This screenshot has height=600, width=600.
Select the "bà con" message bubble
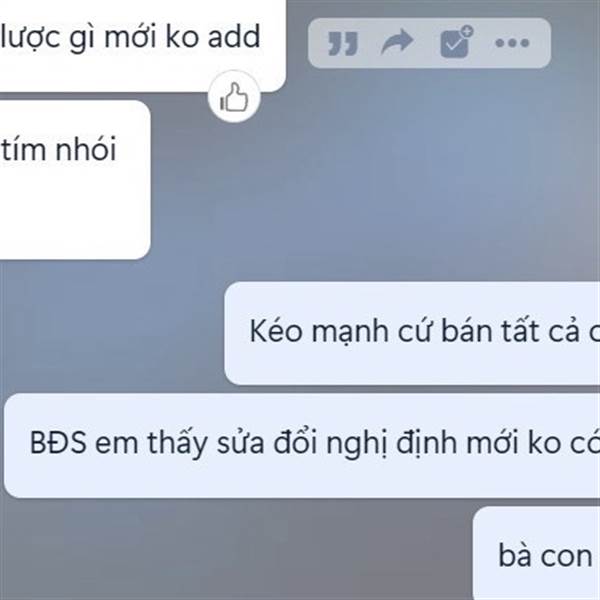(536, 553)
